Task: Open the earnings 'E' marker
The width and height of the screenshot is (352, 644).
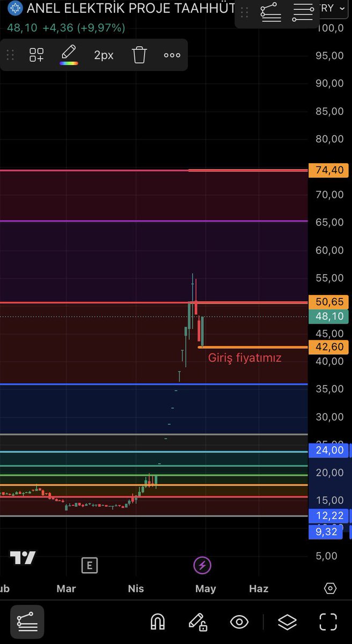Action: click(x=89, y=565)
